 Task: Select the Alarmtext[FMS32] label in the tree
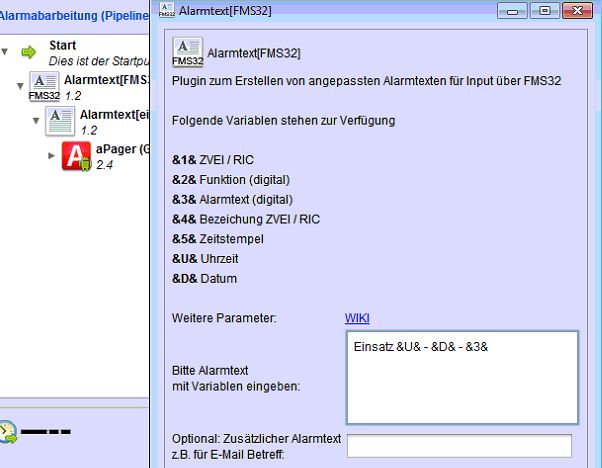[106, 79]
